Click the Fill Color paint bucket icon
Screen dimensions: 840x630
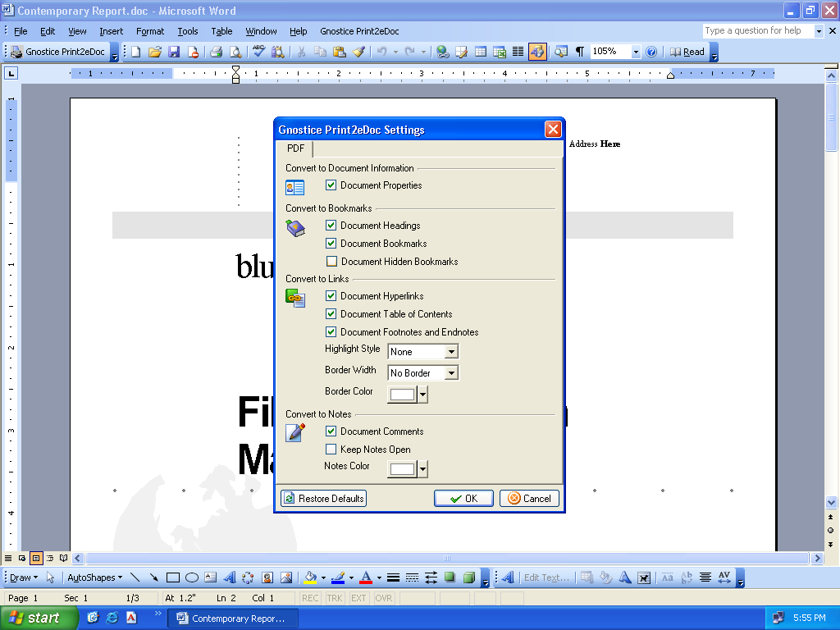[x=310, y=577]
